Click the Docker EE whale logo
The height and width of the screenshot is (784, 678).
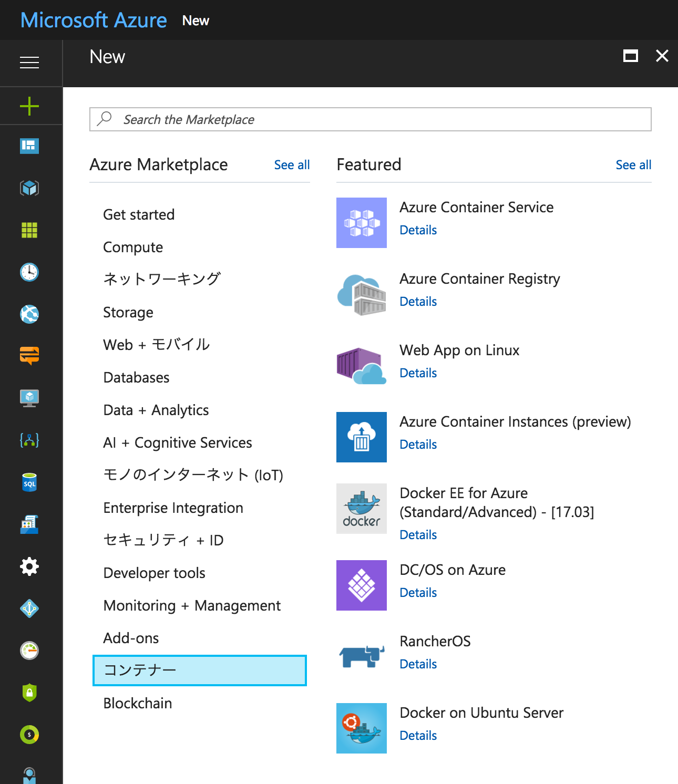(x=362, y=509)
